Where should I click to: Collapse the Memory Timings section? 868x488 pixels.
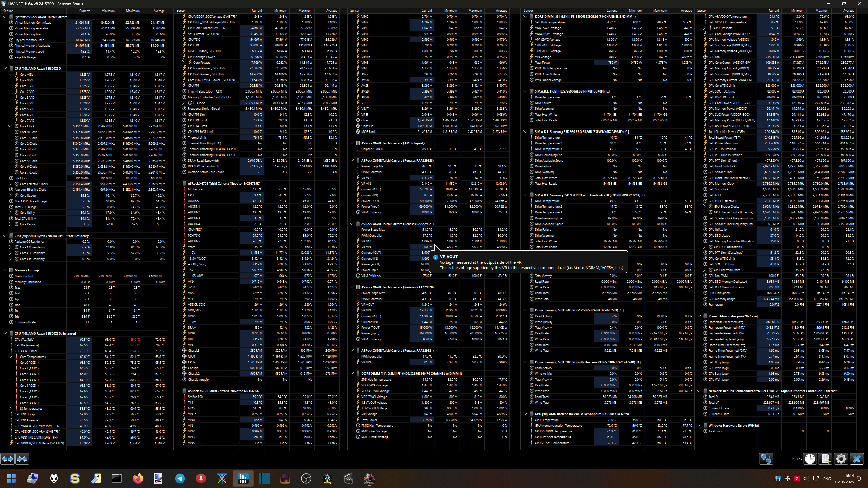(5, 270)
